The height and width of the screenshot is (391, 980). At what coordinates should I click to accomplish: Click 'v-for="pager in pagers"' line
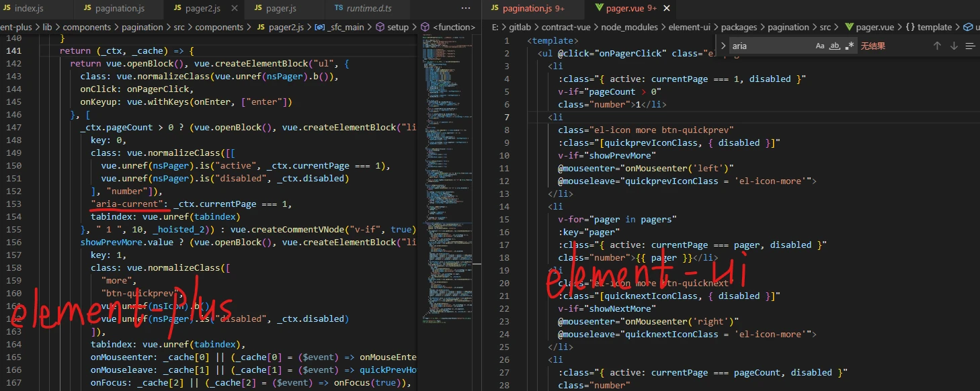tap(618, 219)
